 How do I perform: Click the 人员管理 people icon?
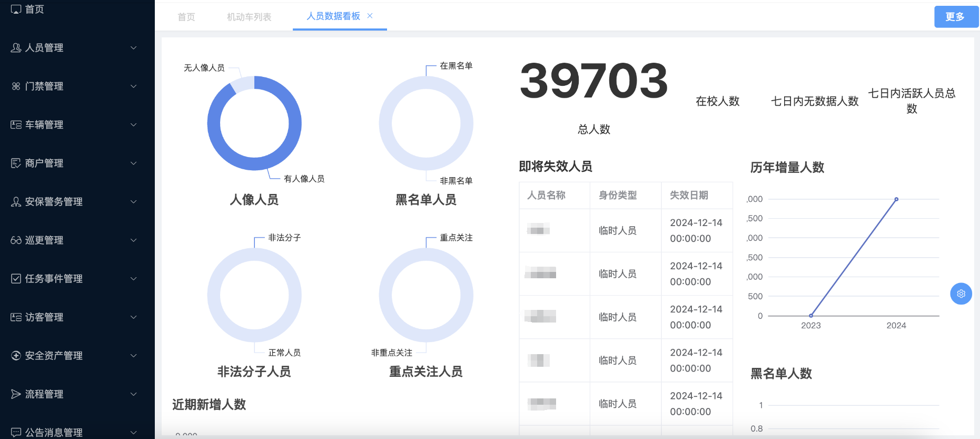point(16,48)
